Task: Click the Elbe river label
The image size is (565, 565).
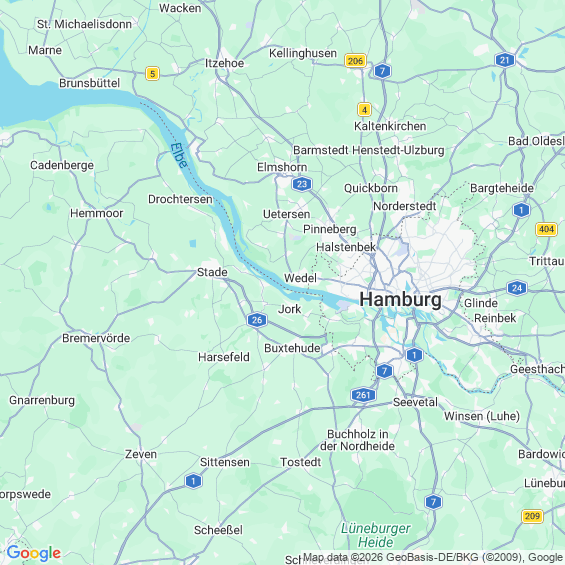Action: coord(179,155)
